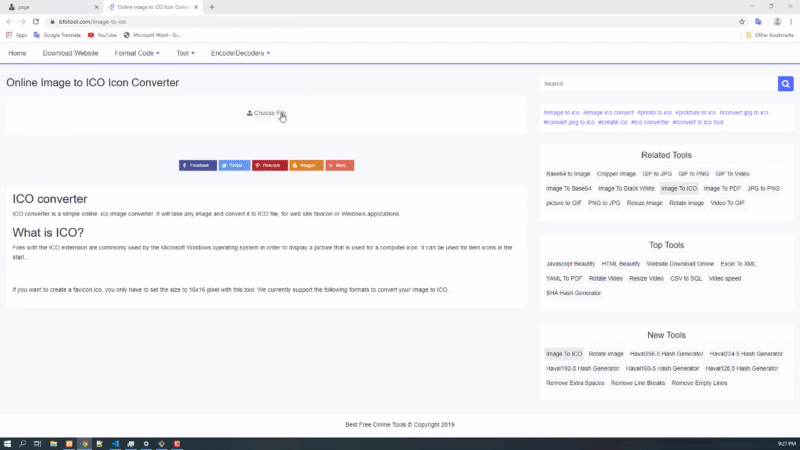Expand the Encode/Decoders dropdown menu
This screenshot has height=450, width=800.
click(x=240, y=53)
